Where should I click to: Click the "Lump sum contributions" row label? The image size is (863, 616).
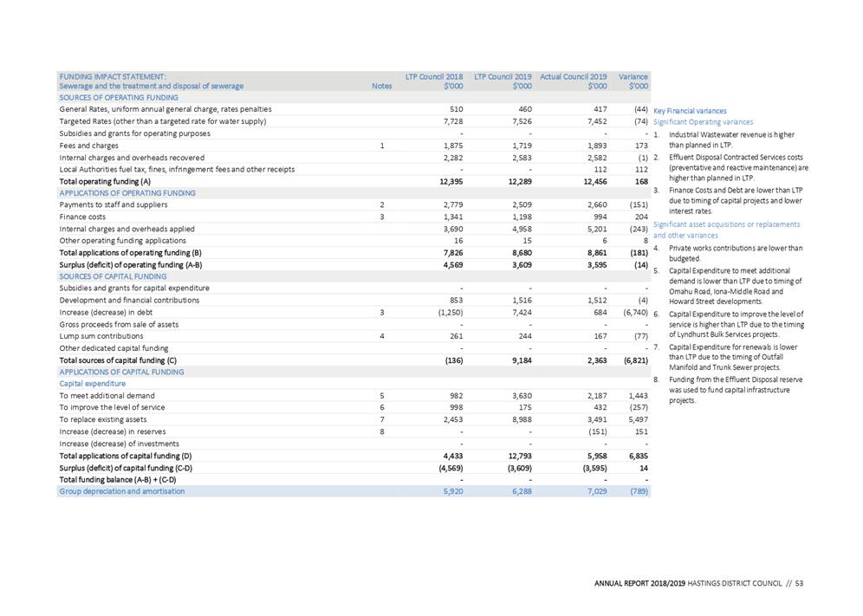coord(101,336)
